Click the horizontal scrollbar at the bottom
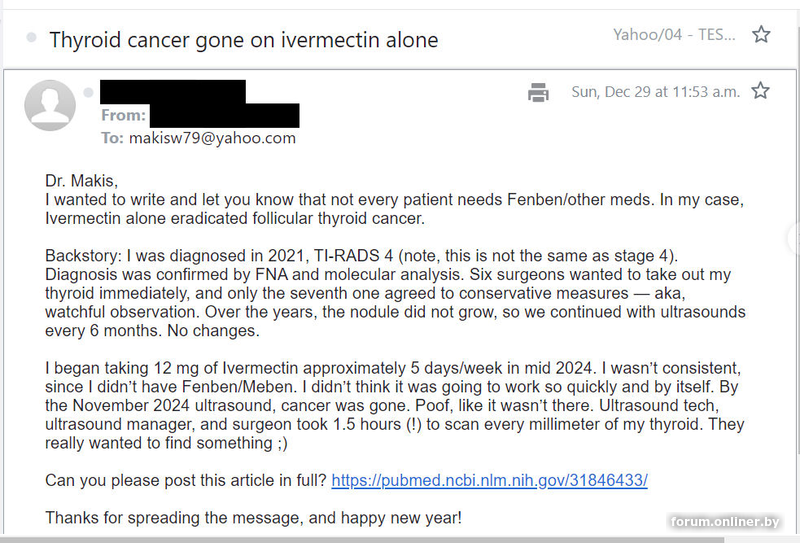The width and height of the screenshot is (800, 543). click(362, 540)
